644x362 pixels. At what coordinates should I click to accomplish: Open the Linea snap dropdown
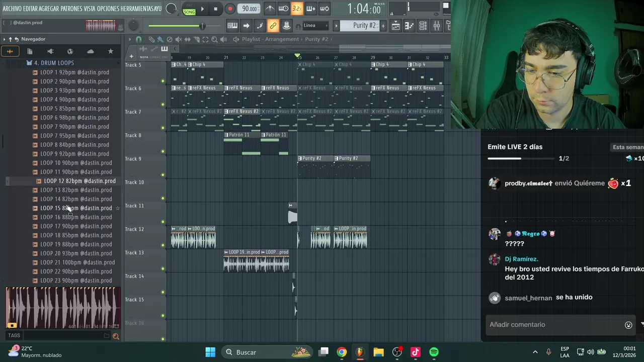[315, 26]
